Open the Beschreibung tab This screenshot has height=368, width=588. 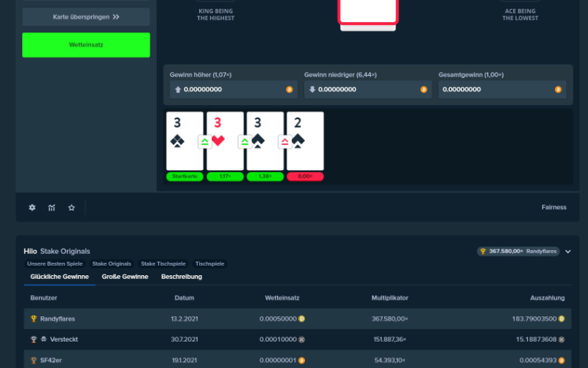click(x=182, y=277)
